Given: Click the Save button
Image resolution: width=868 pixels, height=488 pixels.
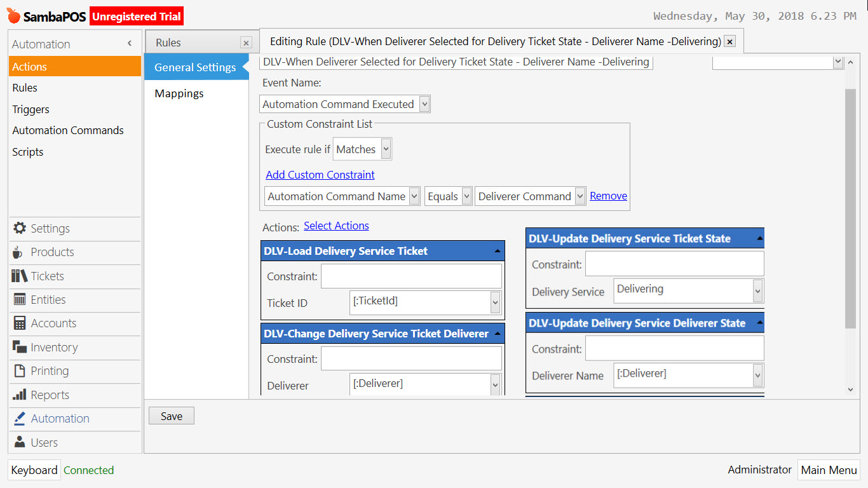Looking at the screenshot, I should (171, 416).
